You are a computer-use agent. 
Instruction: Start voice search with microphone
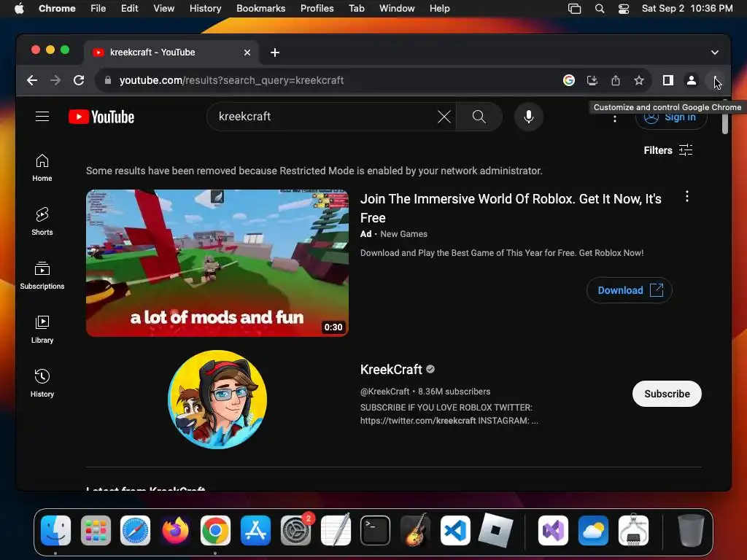point(529,117)
